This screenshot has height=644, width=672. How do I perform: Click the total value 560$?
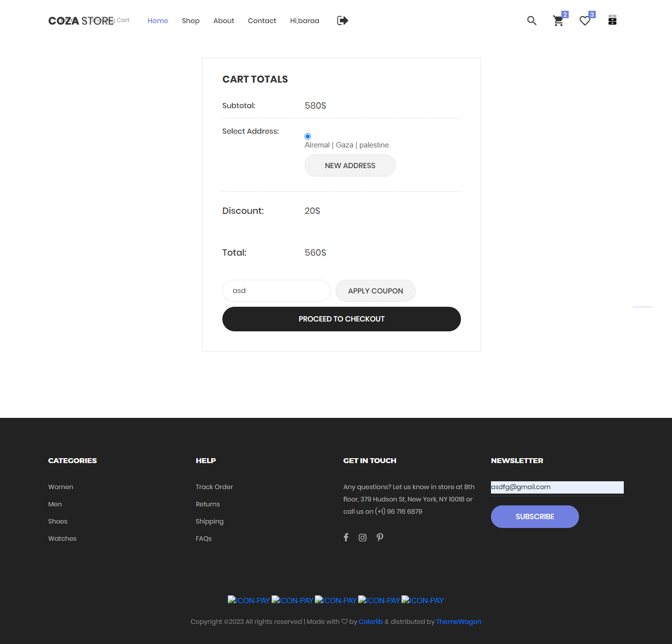click(x=315, y=253)
